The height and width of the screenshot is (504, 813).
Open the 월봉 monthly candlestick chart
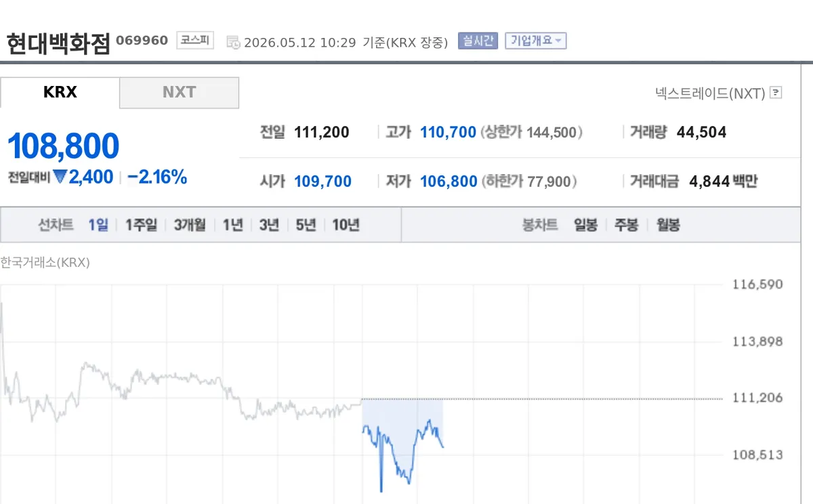coord(668,225)
